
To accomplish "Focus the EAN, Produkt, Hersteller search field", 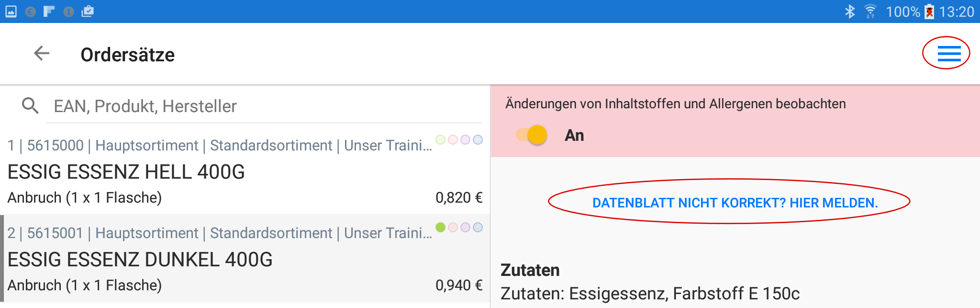I will coord(263,106).
